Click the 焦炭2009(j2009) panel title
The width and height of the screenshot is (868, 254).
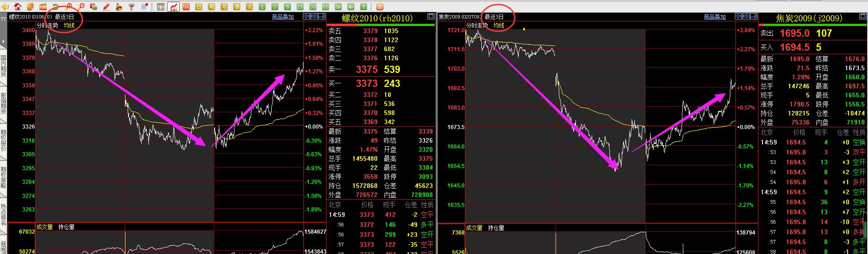[809, 18]
